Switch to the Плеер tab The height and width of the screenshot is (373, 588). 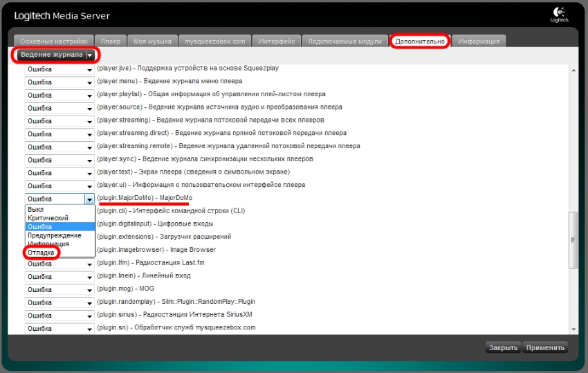click(111, 42)
